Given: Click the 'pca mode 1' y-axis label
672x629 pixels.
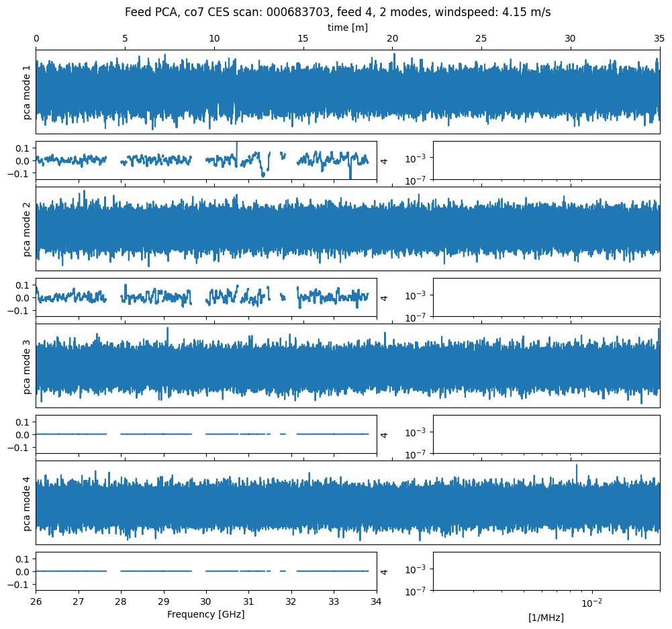Looking at the screenshot, I should (x=28, y=92).
